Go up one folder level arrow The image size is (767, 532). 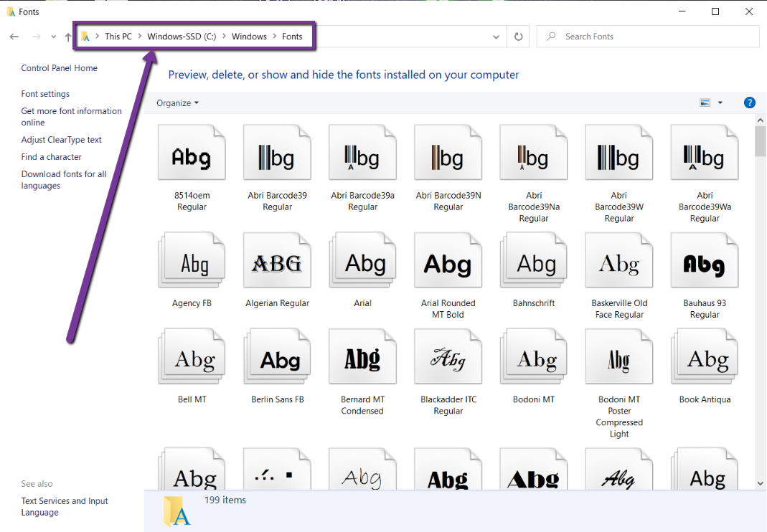tap(68, 37)
